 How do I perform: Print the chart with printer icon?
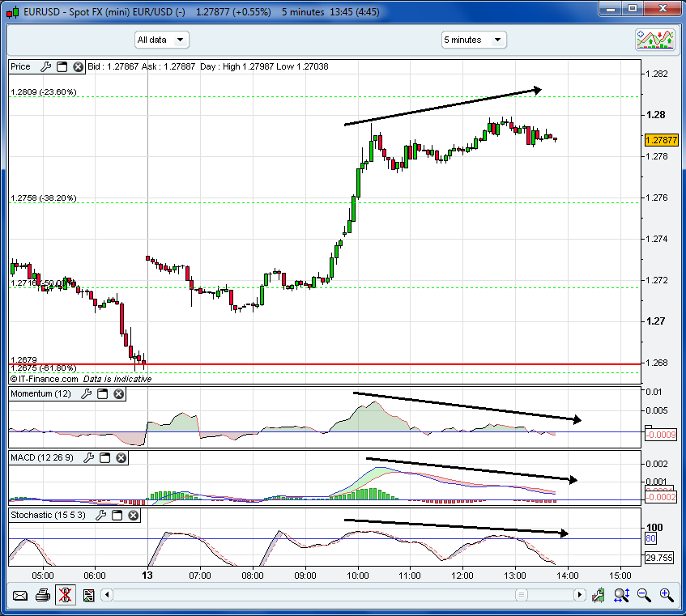pos(43,595)
